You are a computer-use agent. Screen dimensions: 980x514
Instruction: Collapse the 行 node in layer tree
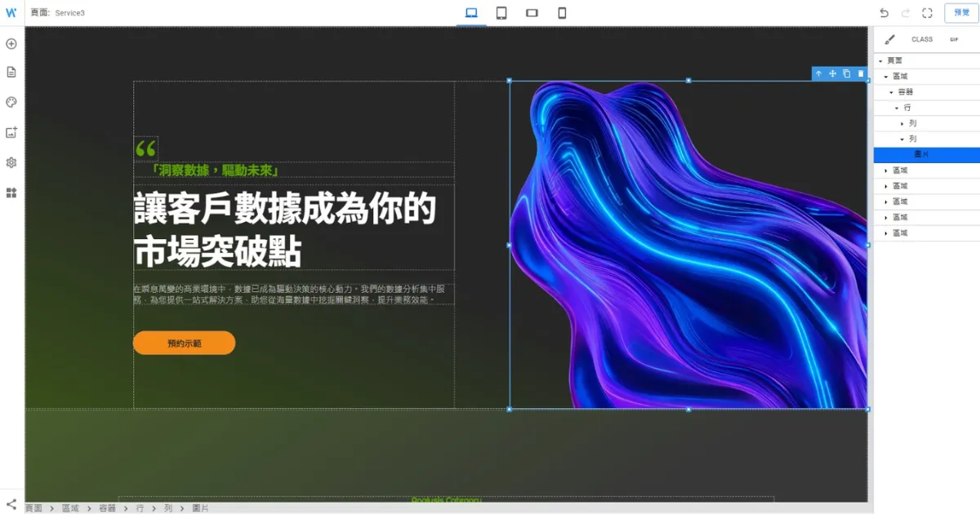pyautogui.click(x=898, y=107)
